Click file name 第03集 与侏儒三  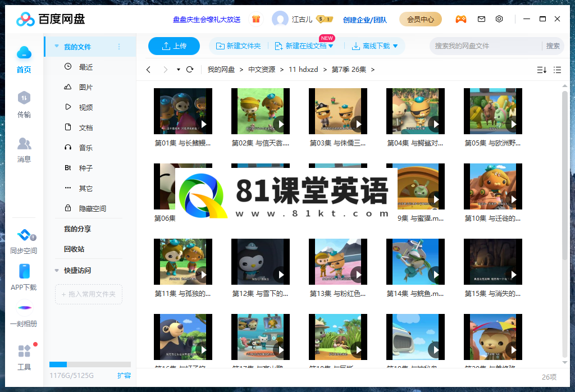point(337,143)
